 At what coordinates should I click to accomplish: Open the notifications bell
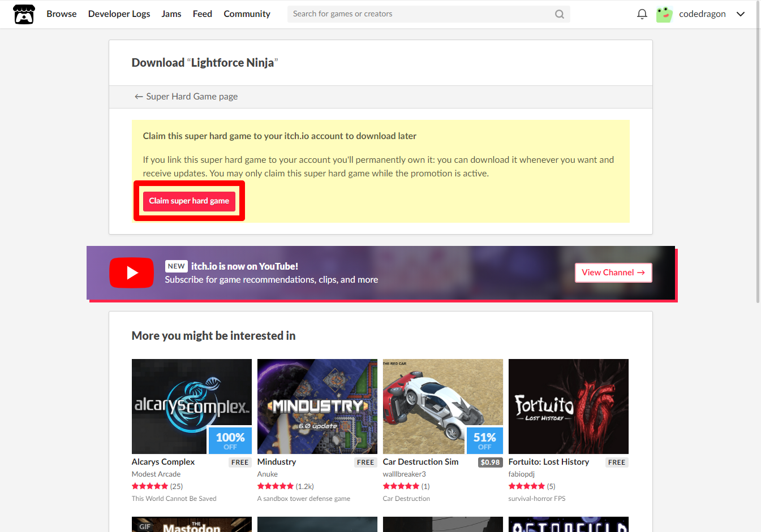click(642, 14)
